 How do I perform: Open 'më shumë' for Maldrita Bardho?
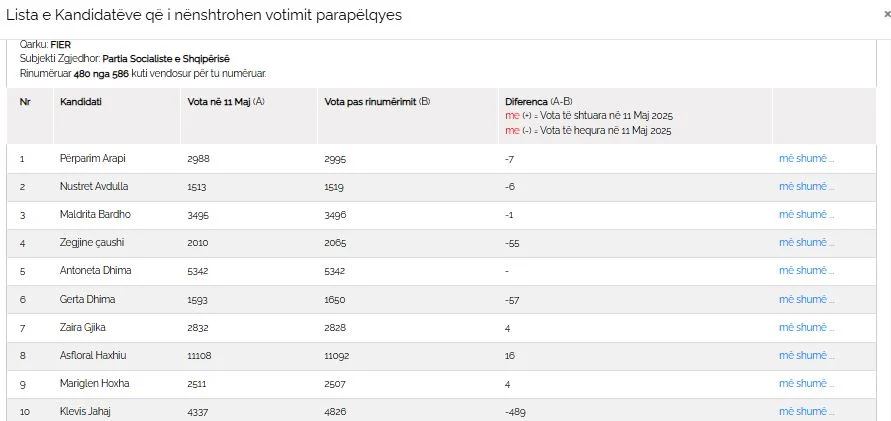coord(806,215)
